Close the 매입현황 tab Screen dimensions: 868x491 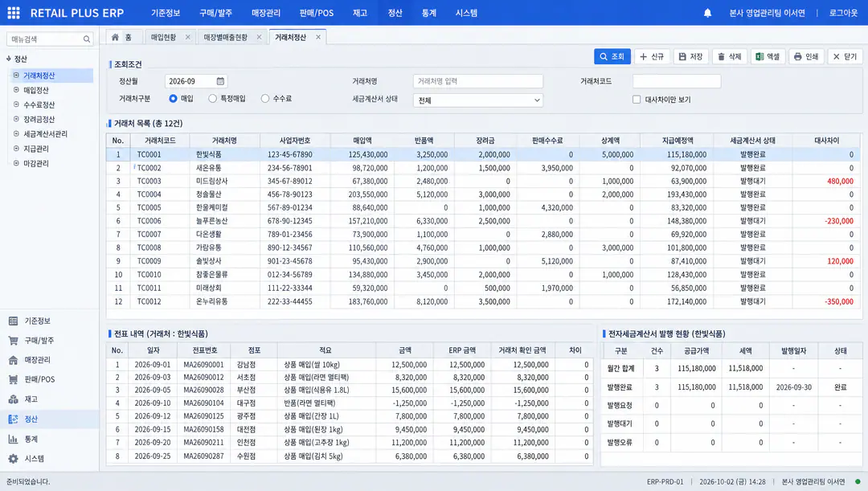pos(187,37)
